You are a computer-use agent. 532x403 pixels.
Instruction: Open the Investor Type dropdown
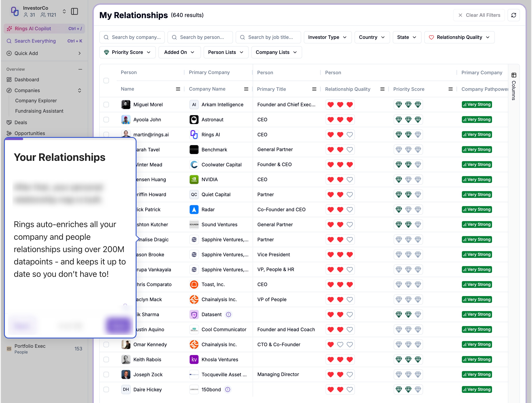tap(327, 37)
